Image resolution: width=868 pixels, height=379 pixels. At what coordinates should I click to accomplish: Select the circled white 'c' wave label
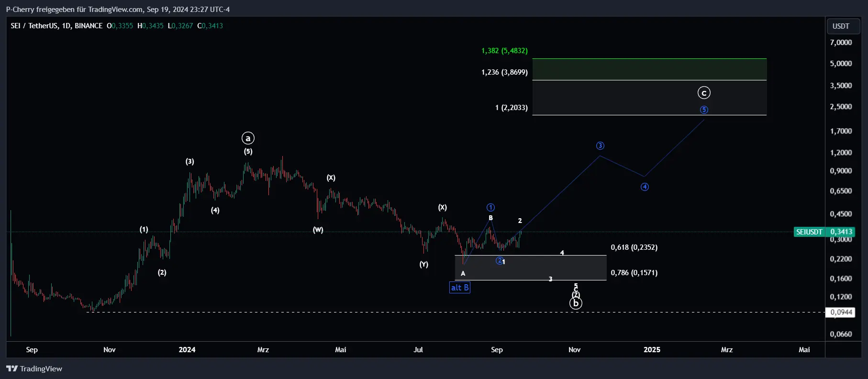point(704,93)
